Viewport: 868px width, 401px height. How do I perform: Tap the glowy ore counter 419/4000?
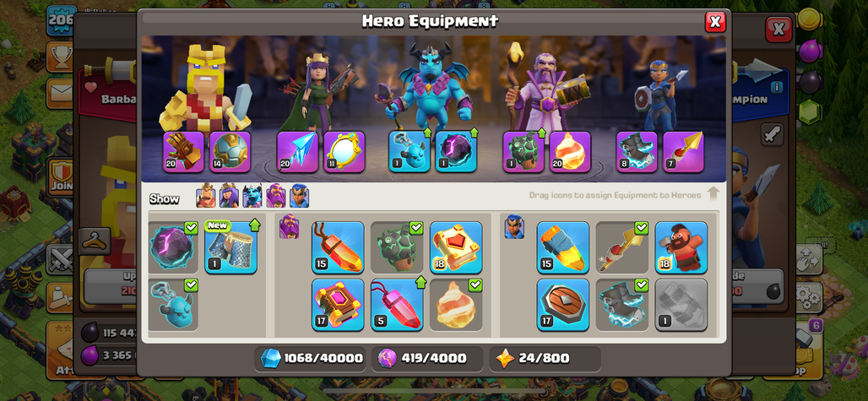pyautogui.click(x=426, y=359)
